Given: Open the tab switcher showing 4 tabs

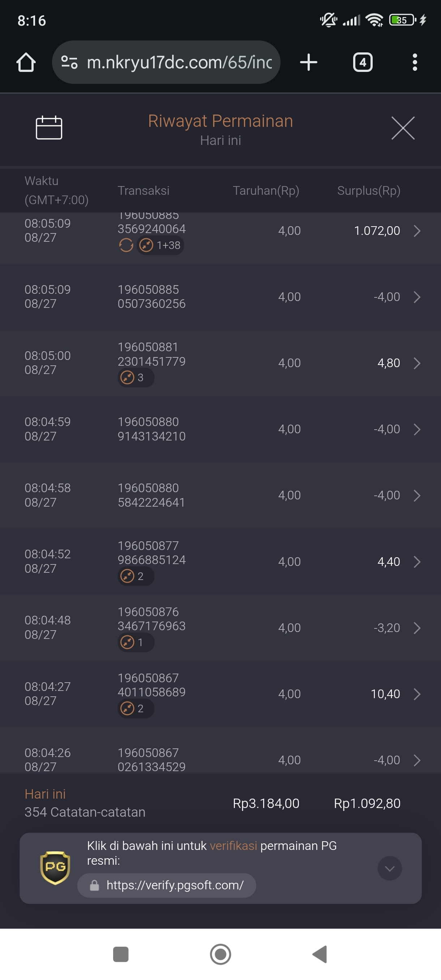Looking at the screenshot, I should point(362,62).
